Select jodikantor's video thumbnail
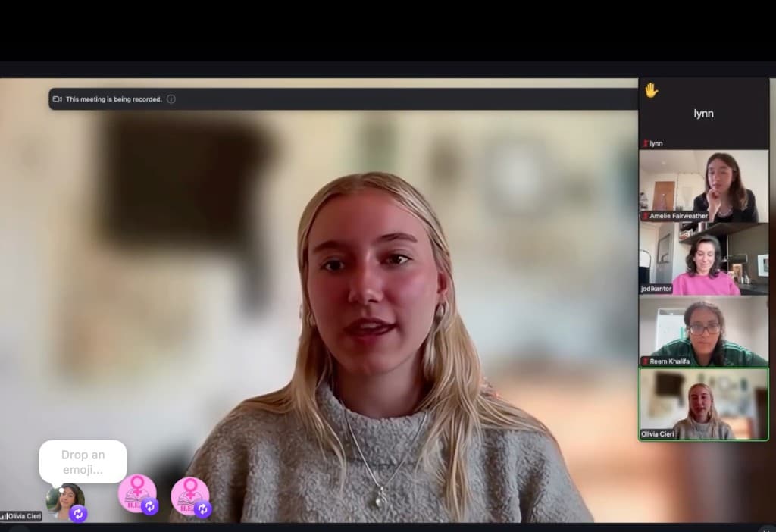 coord(703,259)
